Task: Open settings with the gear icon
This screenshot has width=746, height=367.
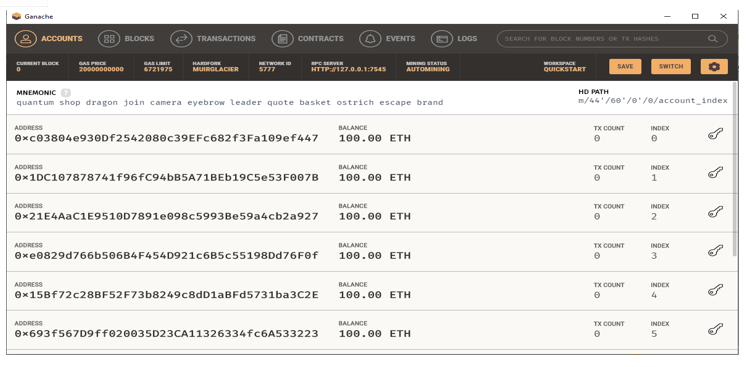Action: 714,67
